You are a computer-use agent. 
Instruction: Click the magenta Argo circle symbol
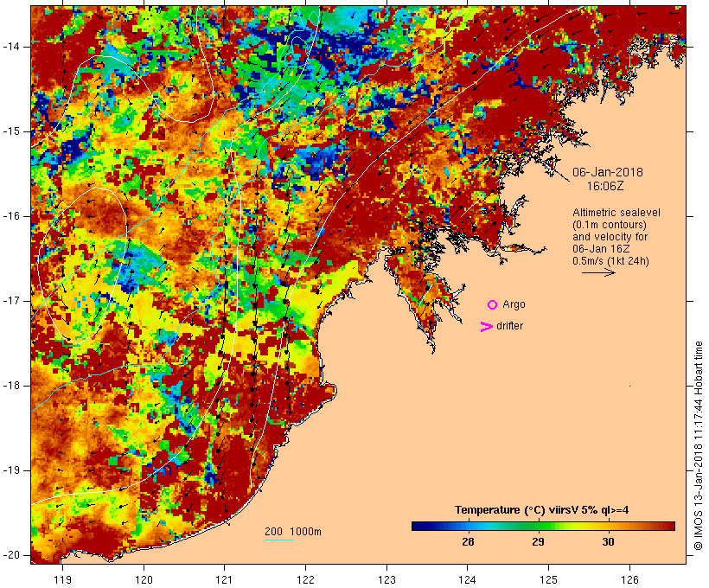coord(493,305)
